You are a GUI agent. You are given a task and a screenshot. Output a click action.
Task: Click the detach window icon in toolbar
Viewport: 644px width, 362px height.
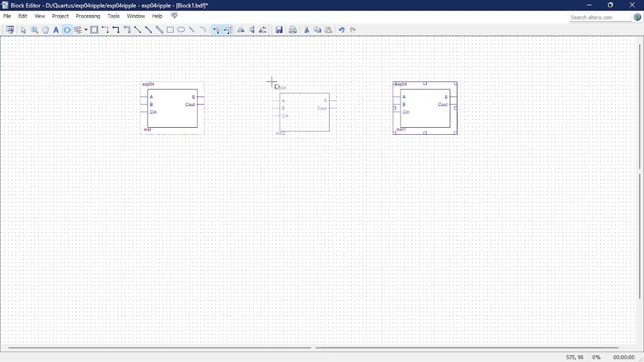coord(10,30)
